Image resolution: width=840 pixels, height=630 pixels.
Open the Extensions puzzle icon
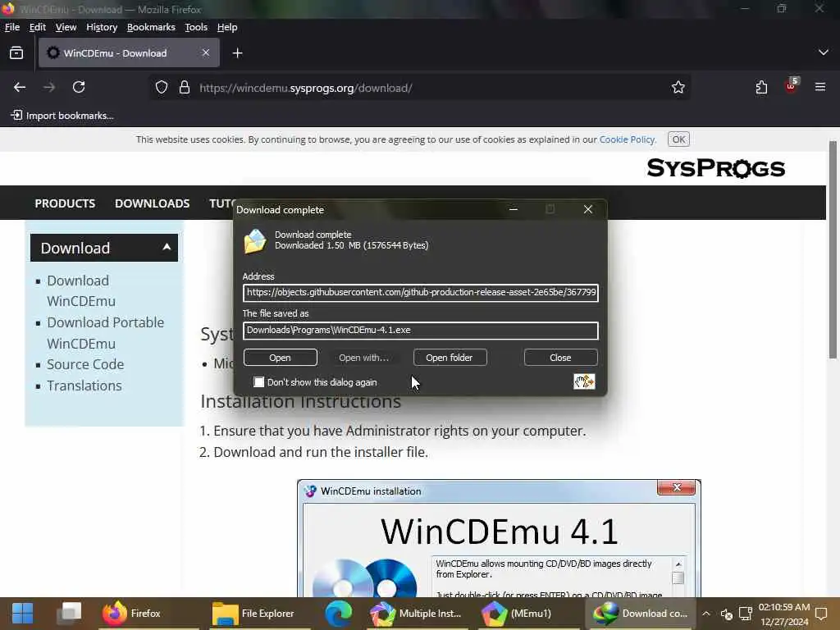pos(761,87)
